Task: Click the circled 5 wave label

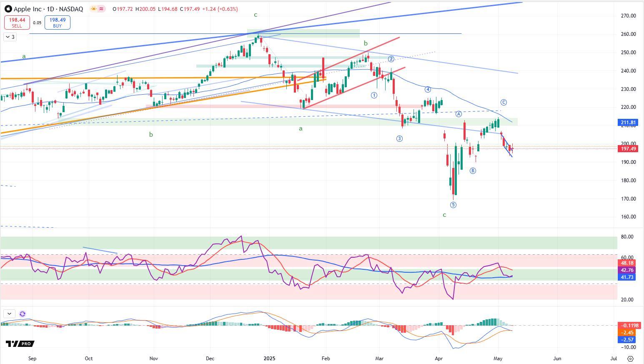Action: click(x=453, y=205)
